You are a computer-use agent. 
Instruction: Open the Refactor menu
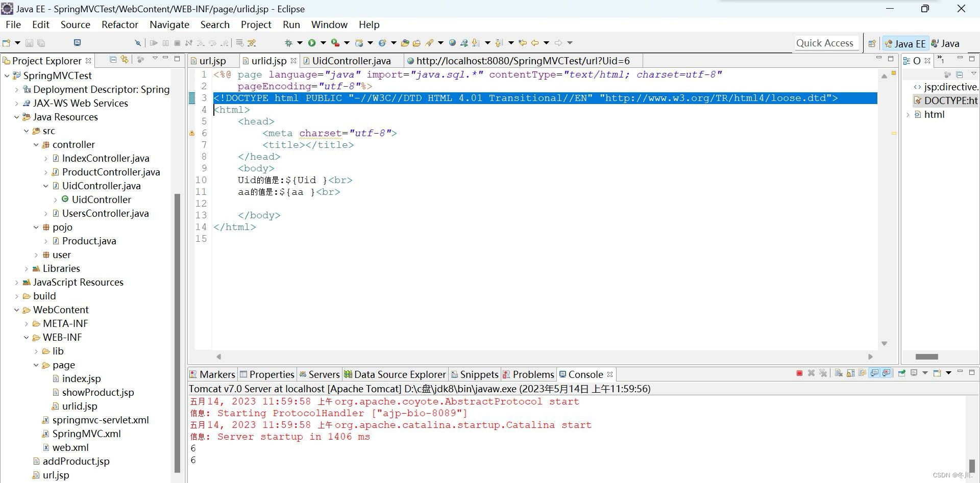[x=120, y=24]
